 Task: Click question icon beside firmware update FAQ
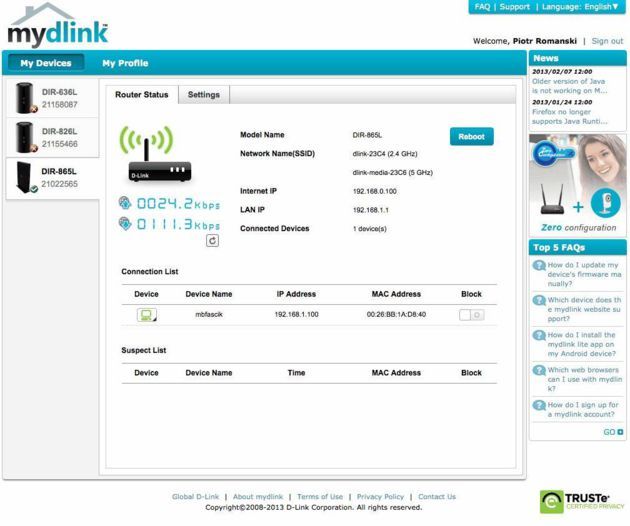pos(539,266)
